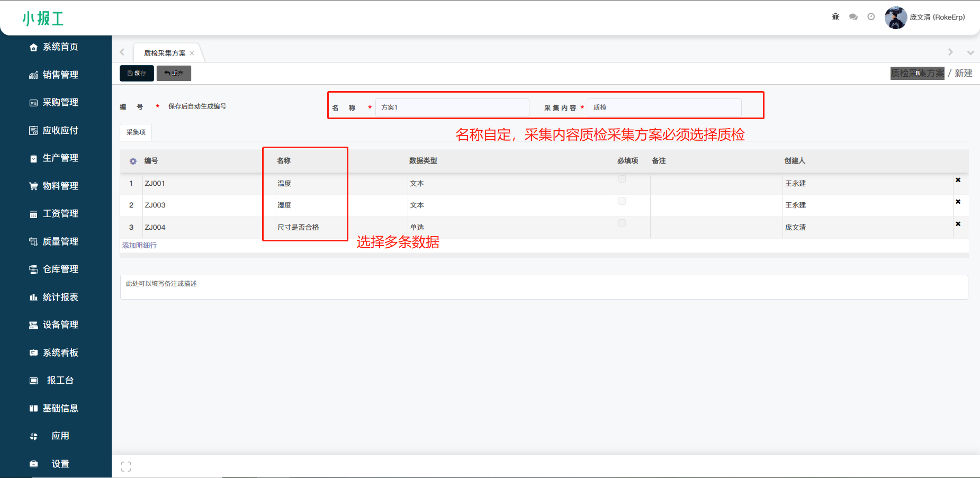Image resolution: width=980 pixels, height=478 pixels.
Task: Click the bug report icon in header
Action: tap(835, 17)
